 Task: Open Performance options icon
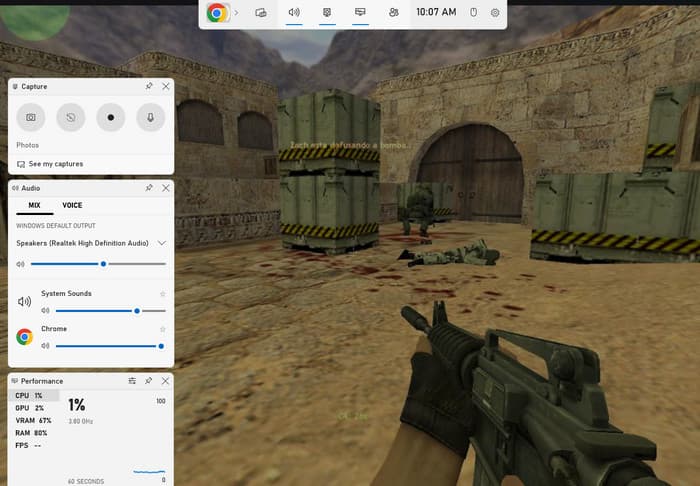pos(132,381)
